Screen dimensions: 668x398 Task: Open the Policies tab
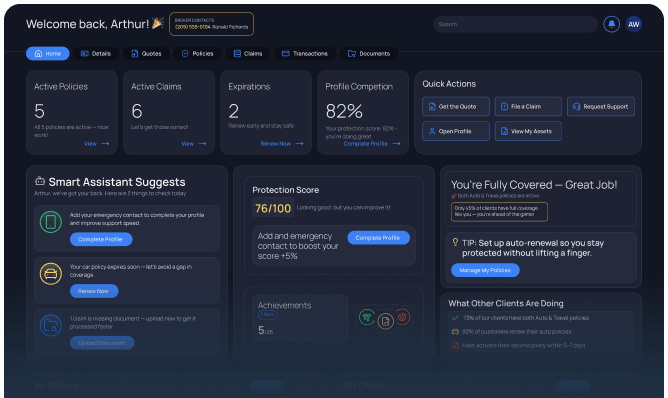click(197, 53)
